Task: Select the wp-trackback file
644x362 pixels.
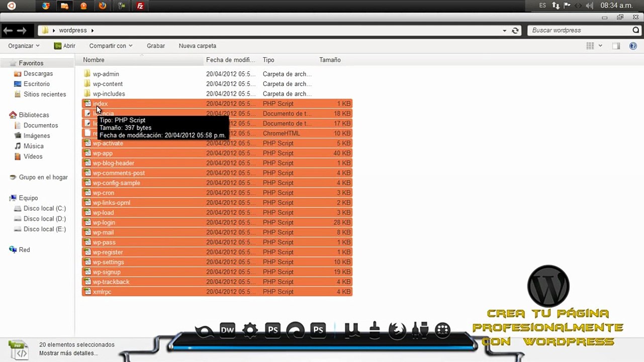Action: click(217, 282)
